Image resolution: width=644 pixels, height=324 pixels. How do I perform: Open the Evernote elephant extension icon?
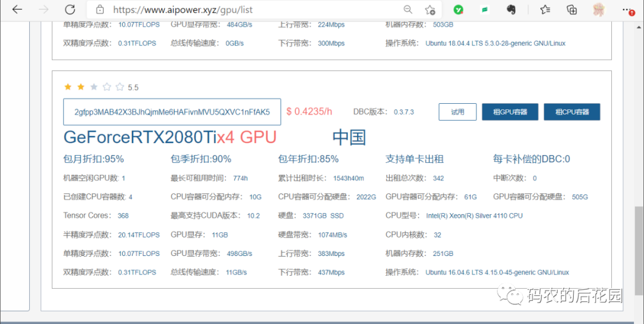coord(512,10)
